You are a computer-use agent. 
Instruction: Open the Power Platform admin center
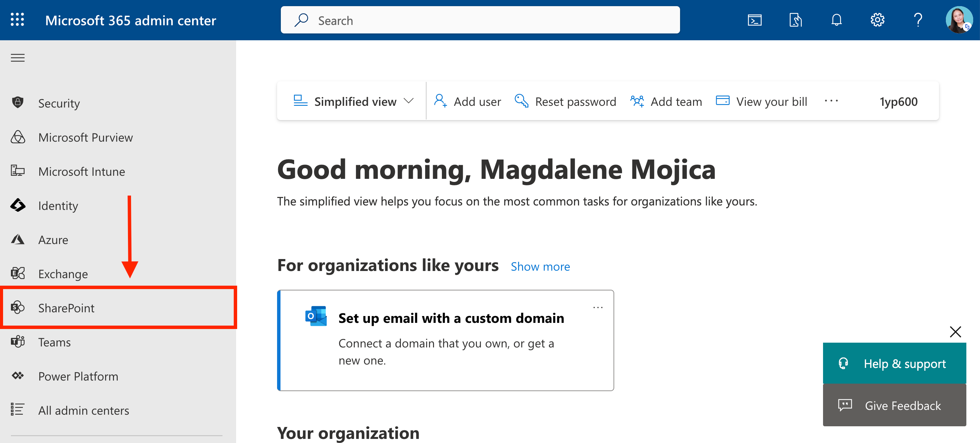78,376
